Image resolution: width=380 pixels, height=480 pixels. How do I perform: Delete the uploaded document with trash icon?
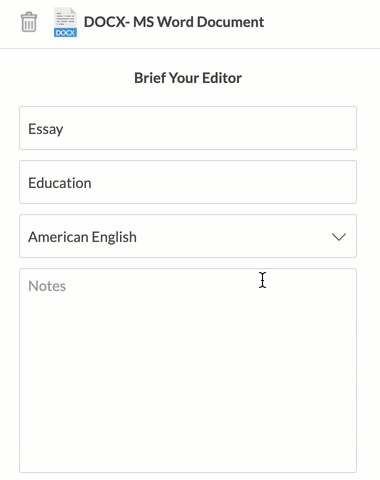tap(29, 22)
